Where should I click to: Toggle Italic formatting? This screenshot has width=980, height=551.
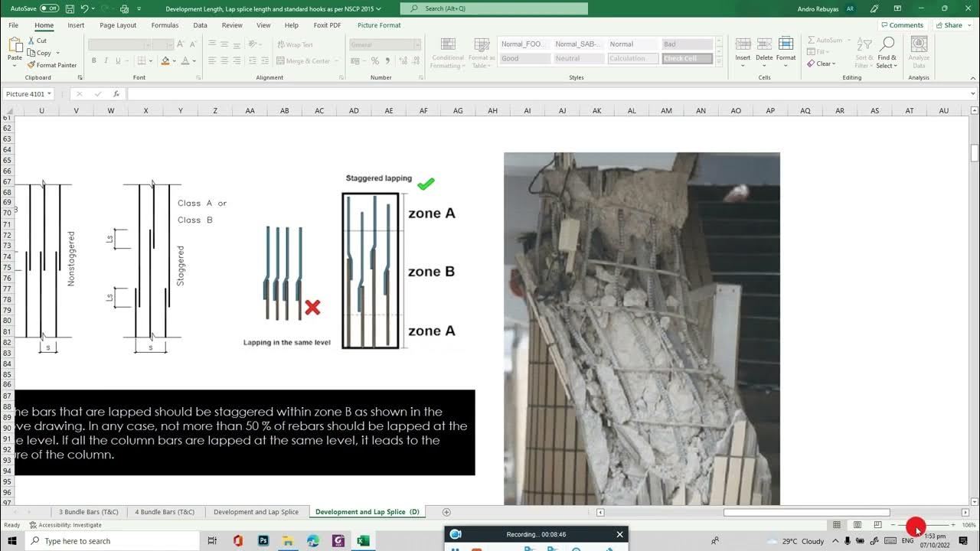pyautogui.click(x=106, y=60)
